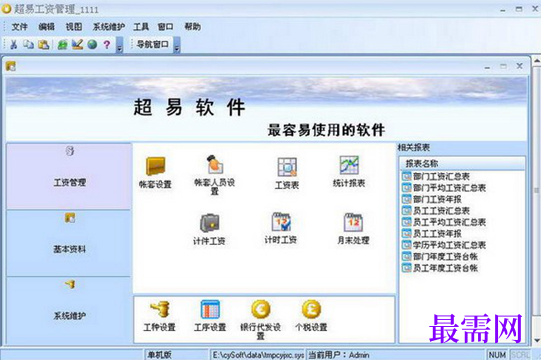Open the 编辑 menu
Image resolution: width=541 pixels, height=360 pixels.
pyautogui.click(x=47, y=27)
